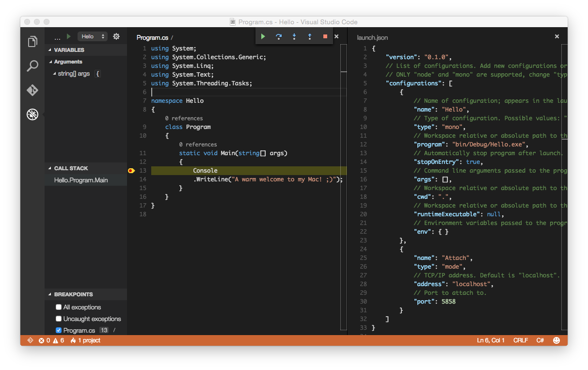Step into in the debug toolbar
The width and height of the screenshot is (588, 370).
click(x=294, y=36)
